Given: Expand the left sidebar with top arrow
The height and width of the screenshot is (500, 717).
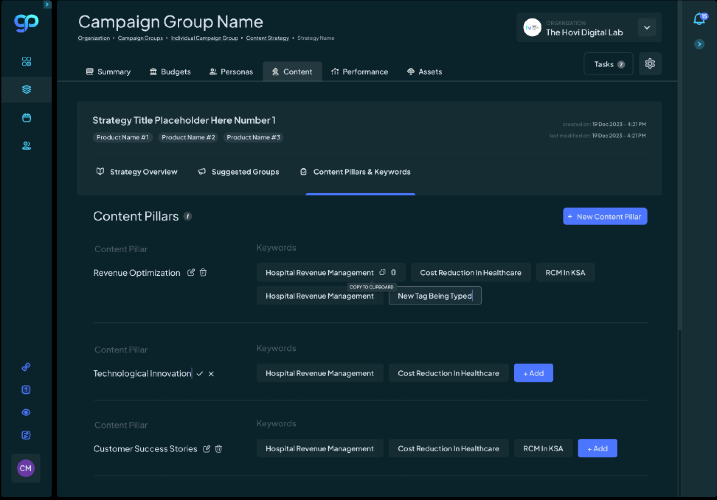Looking at the screenshot, I should (47, 5).
